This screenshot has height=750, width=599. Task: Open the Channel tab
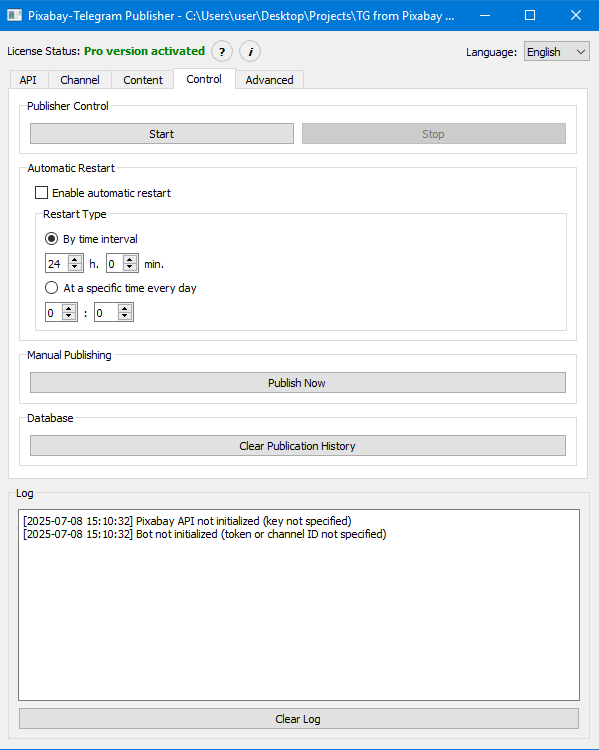pos(80,80)
